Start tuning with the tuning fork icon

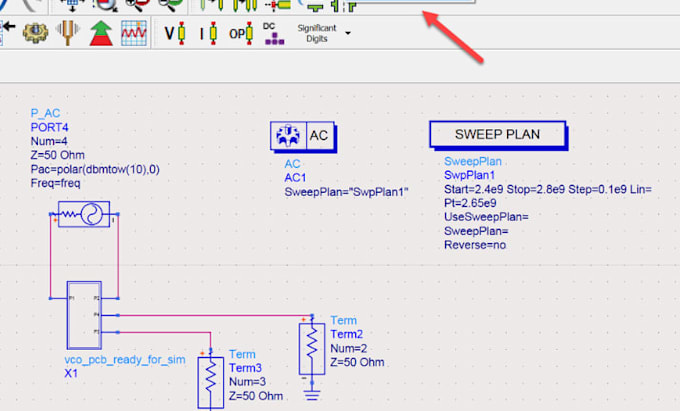68,33
